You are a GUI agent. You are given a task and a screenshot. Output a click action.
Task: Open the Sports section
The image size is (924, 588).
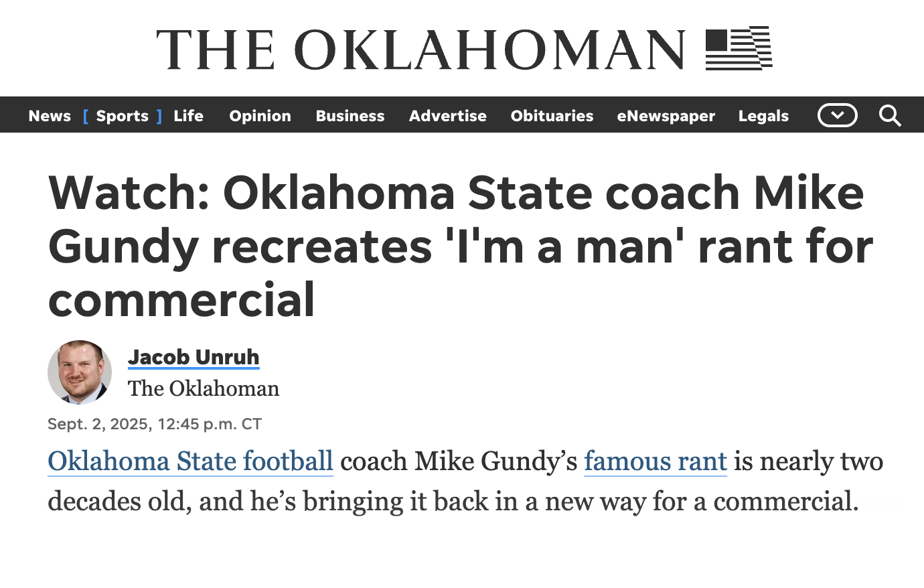123,115
